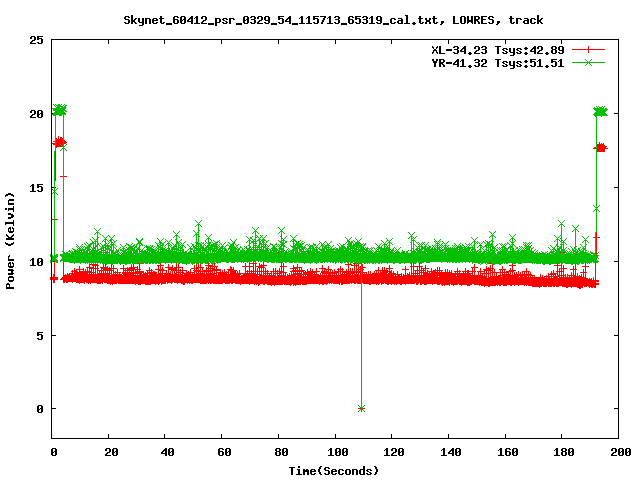Click the zero-power dropout data point near 110 seconds
Image resolution: width=640 pixels, height=480 pixels.
pos(361,408)
